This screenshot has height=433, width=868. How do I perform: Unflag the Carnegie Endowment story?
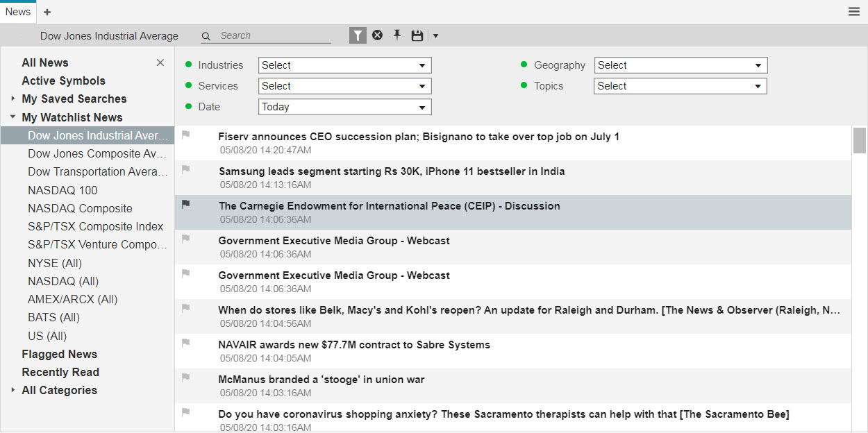coord(185,205)
